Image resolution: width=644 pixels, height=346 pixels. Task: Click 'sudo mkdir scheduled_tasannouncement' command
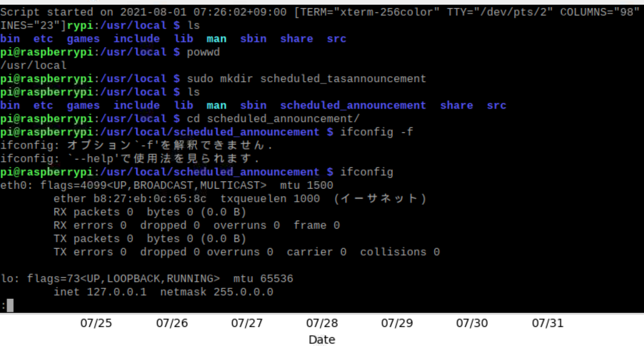pyautogui.click(x=306, y=79)
